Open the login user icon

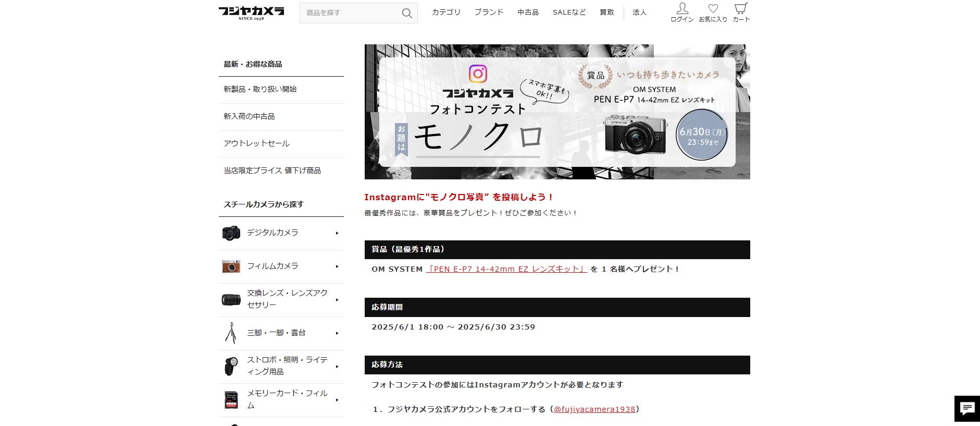tap(682, 8)
